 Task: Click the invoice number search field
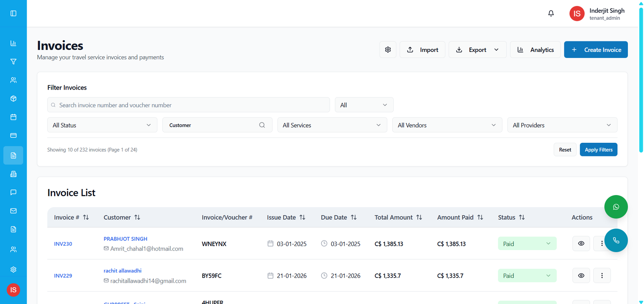pos(188,105)
